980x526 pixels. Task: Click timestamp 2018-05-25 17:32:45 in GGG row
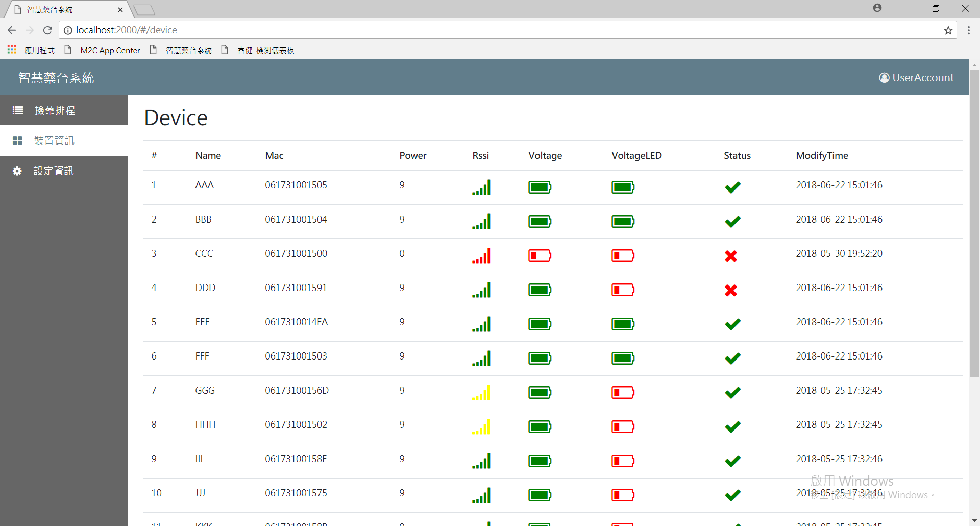click(839, 390)
